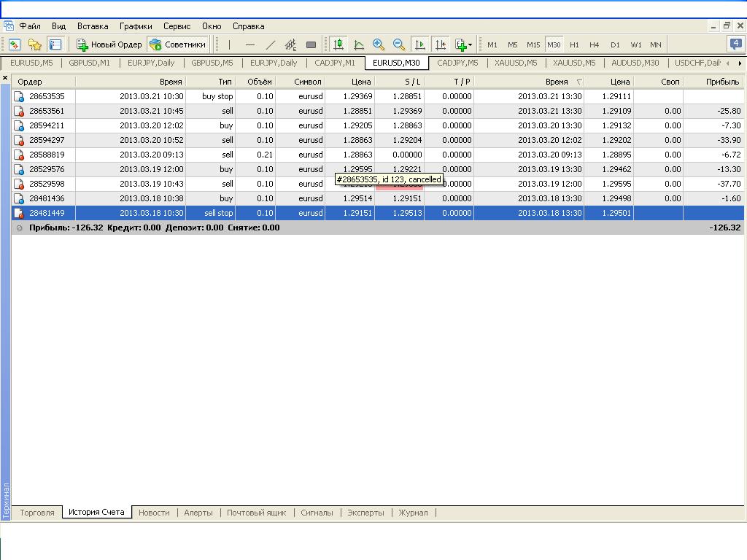Toggle the Advisors (Советники) button
This screenshot has width=747, height=560.
pos(177,44)
